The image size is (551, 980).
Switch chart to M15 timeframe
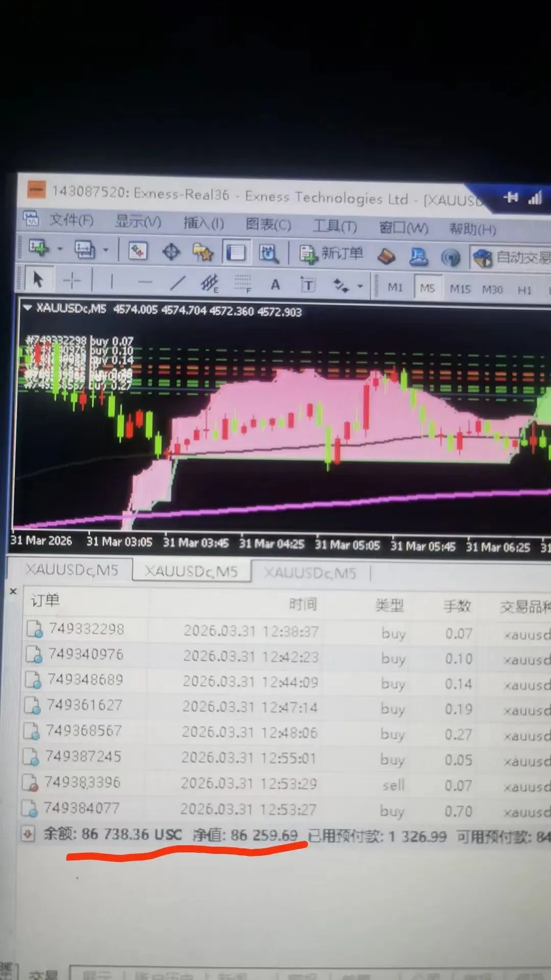pos(460,289)
